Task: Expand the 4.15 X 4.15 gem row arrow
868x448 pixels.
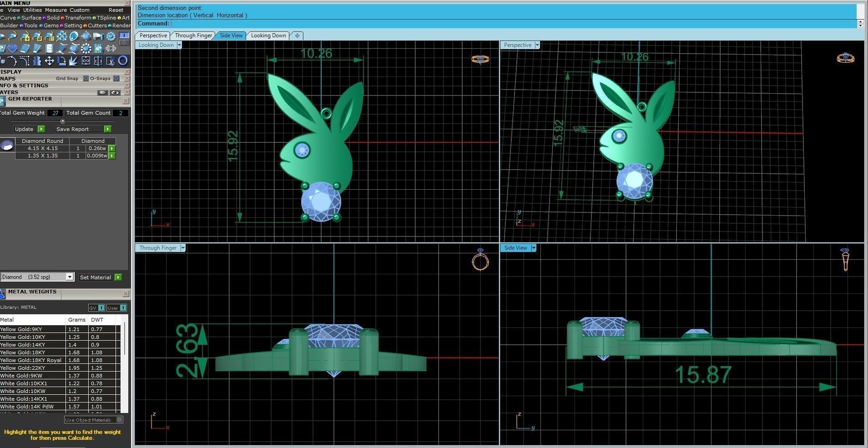Action: coord(112,148)
